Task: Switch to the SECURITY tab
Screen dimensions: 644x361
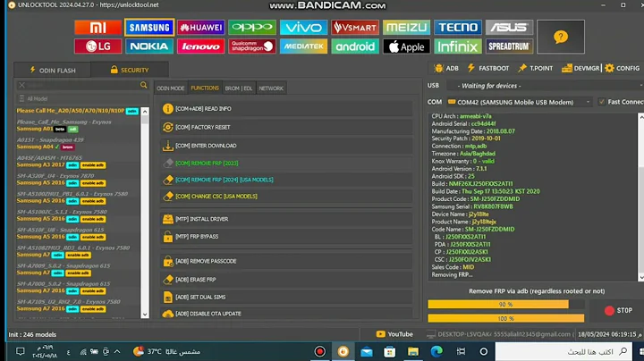Action: 130,71
